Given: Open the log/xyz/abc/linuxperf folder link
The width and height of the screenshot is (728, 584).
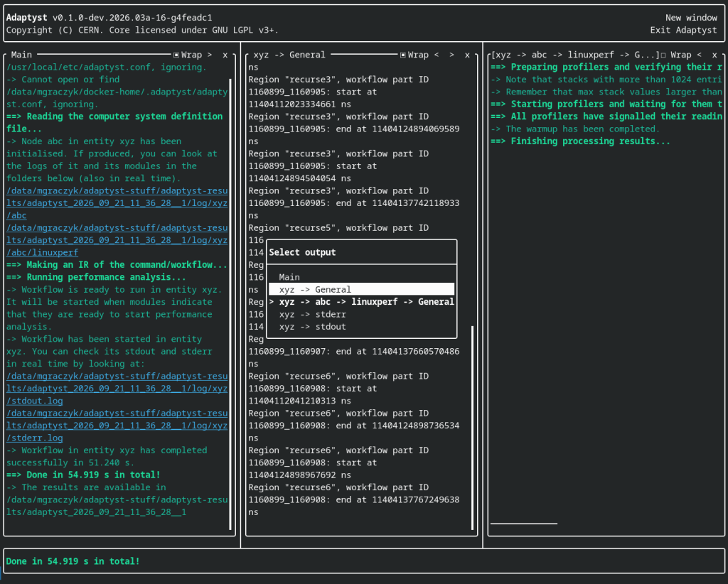Looking at the screenshot, I should tap(117, 240).
